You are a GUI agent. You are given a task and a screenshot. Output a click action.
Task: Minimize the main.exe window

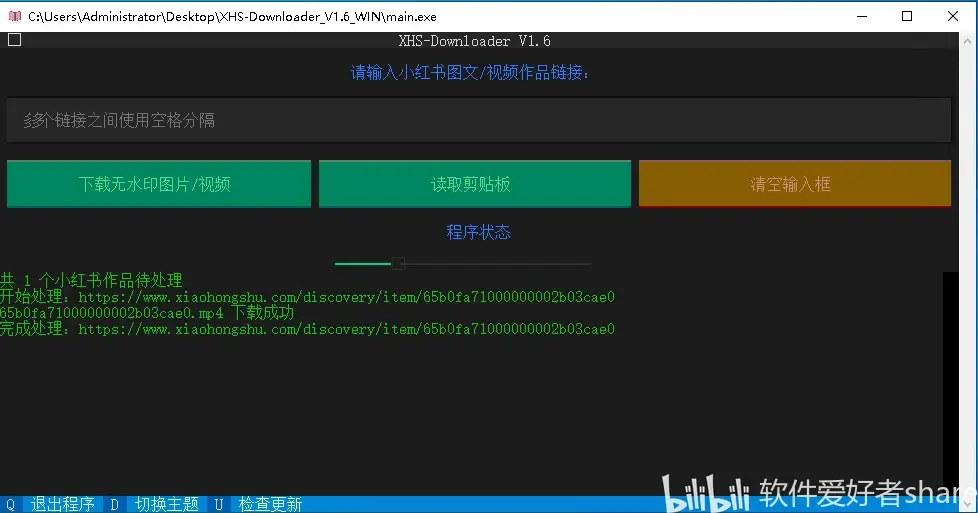pyautogui.click(x=862, y=16)
